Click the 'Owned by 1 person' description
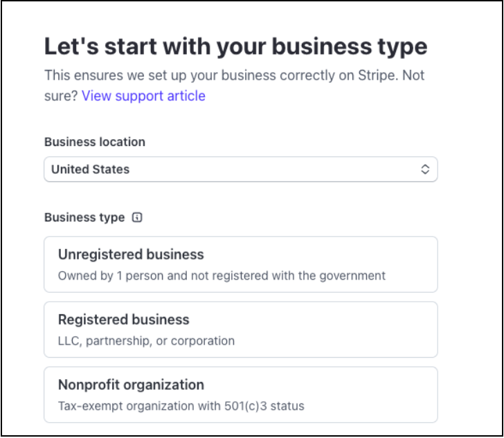Viewport: 504px width, 438px height. coord(222,275)
